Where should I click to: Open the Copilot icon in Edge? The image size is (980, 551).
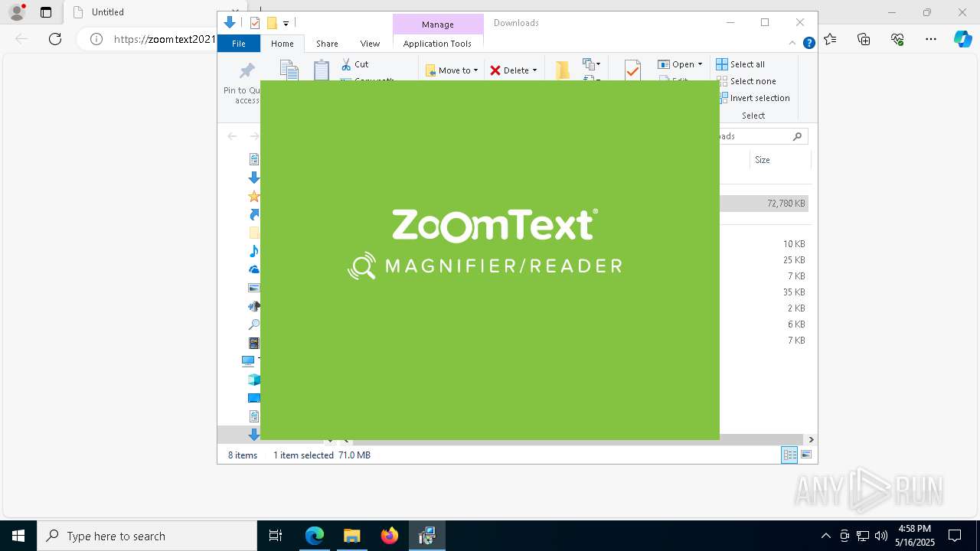962,39
